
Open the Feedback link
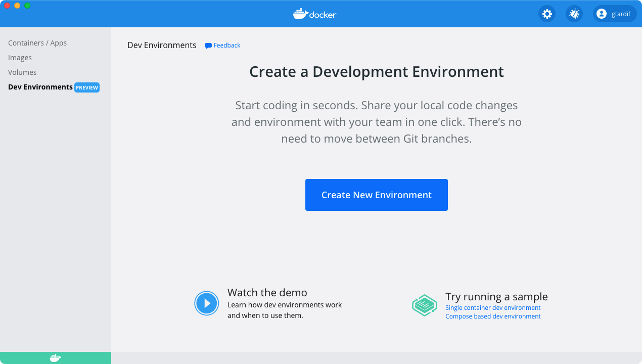(226, 45)
